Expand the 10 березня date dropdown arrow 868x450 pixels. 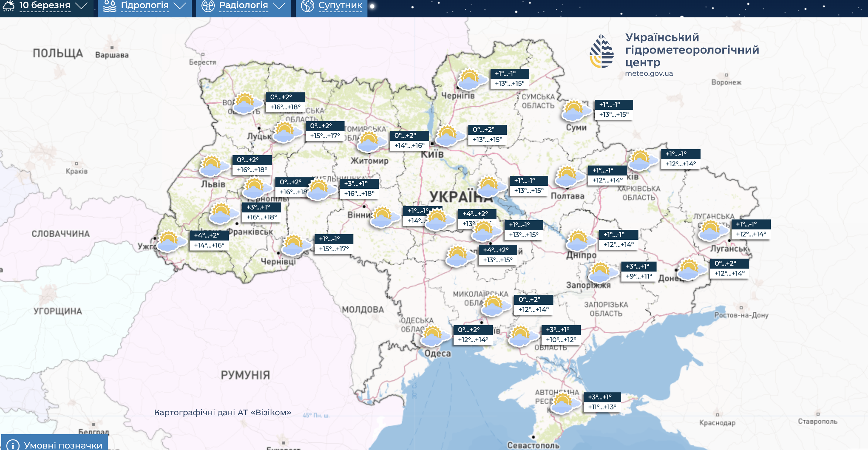81,6
